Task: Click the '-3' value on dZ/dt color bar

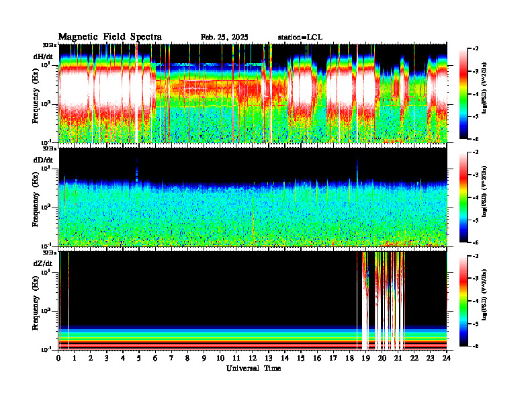Action: [476, 278]
